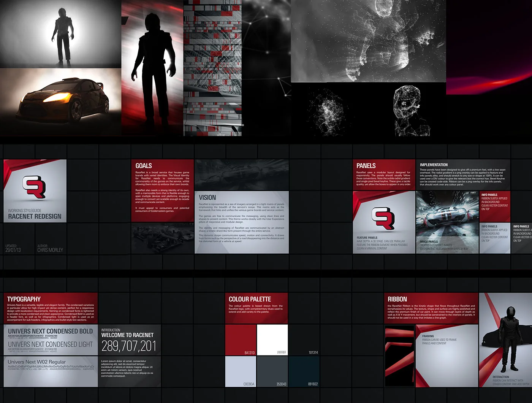532x403 pixels.
Task: Click the updated date 29/01/13
Action: (x=13, y=250)
